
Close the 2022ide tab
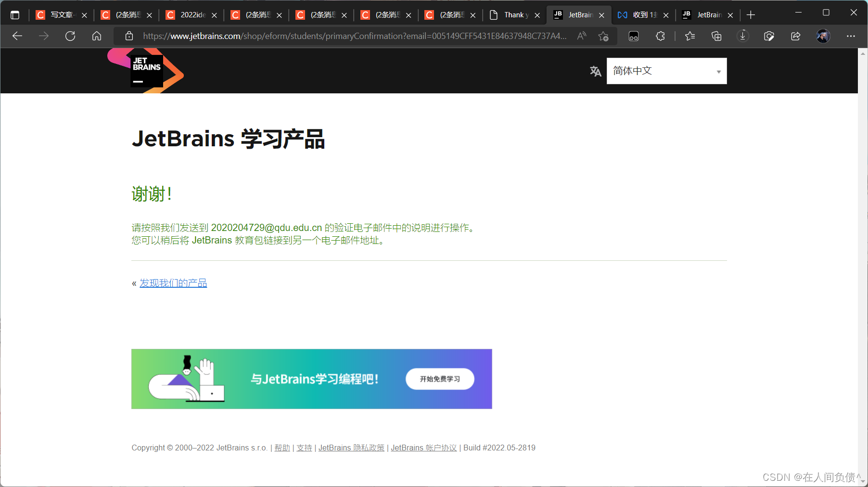pyautogui.click(x=214, y=15)
